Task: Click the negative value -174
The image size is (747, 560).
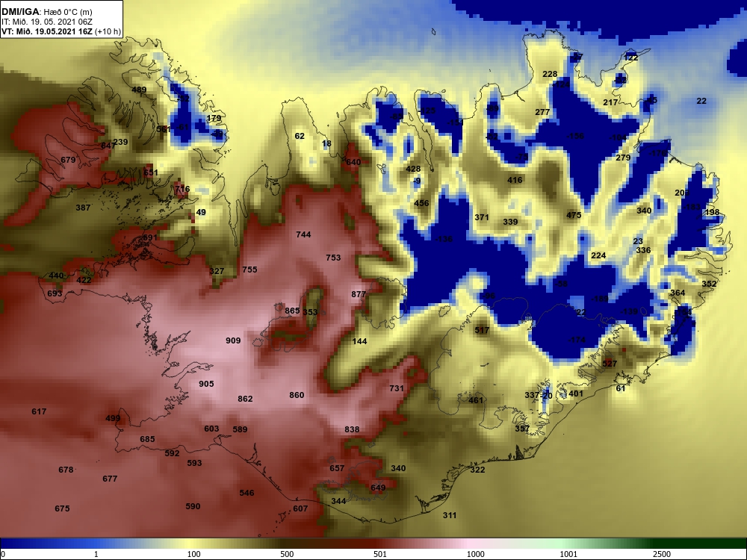Action: point(577,340)
